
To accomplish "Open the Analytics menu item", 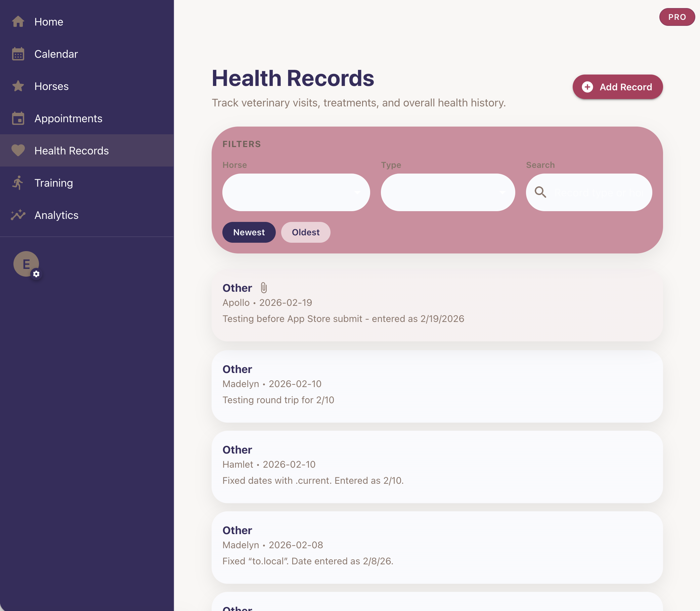I will 56,215.
